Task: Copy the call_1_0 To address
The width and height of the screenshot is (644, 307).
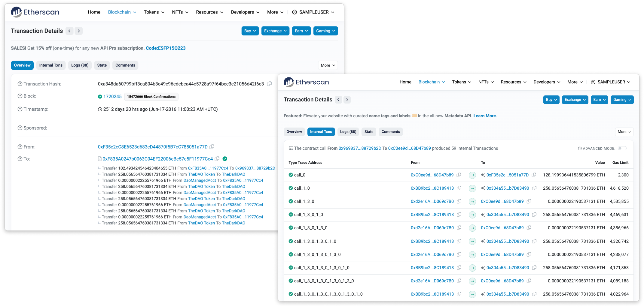Action: pos(534,188)
